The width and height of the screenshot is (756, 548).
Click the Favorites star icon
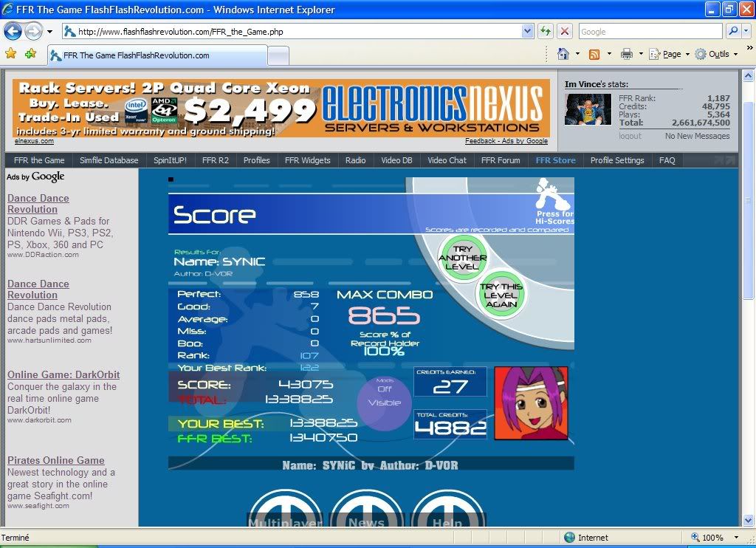(11, 54)
